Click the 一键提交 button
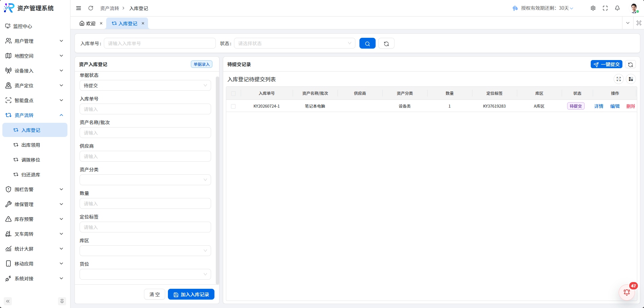The image size is (644, 308). point(607,64)
